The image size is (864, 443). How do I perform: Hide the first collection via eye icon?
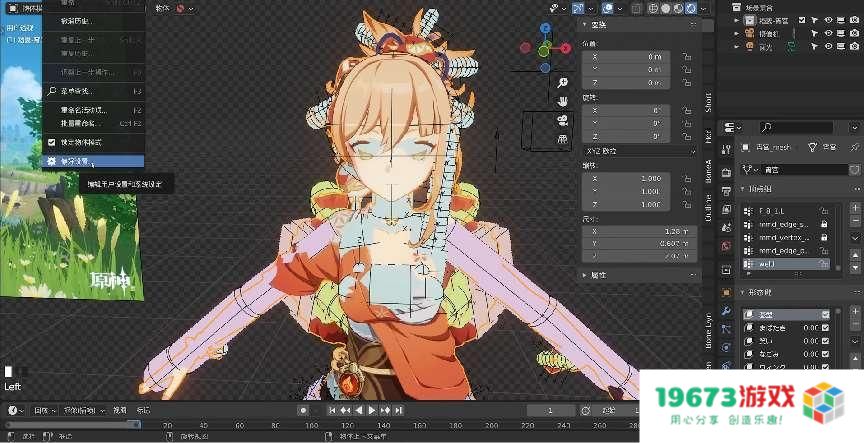coord(828,19)
